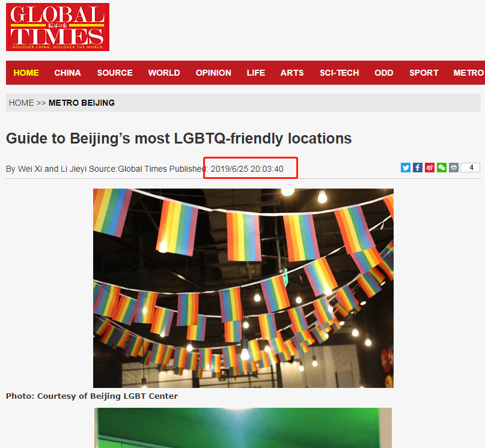This screenshot has width=485, height=448.
Task: Select OPINION in the navigation bar
Action: (213, 73)
